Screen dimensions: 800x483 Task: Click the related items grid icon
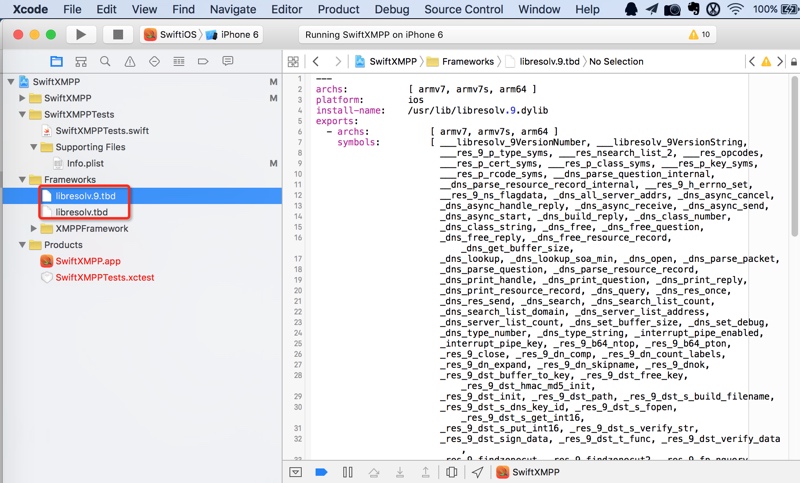(293, 62)
